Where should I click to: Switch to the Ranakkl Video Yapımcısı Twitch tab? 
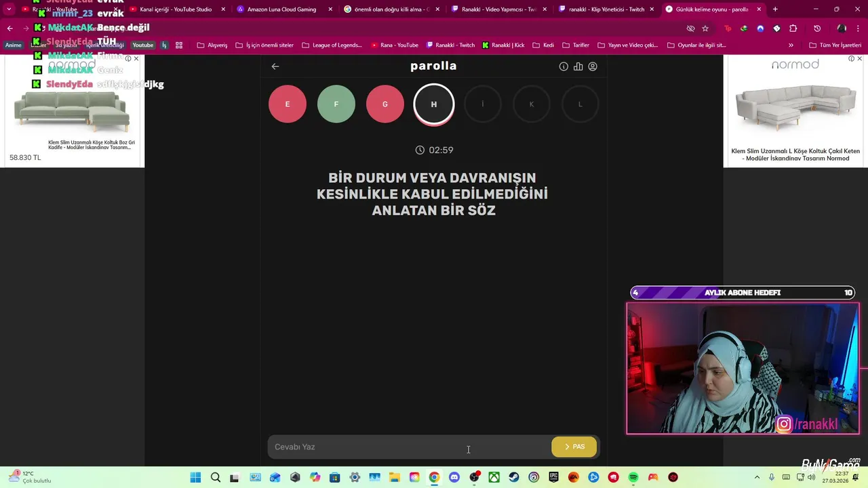tap(500, 9)
